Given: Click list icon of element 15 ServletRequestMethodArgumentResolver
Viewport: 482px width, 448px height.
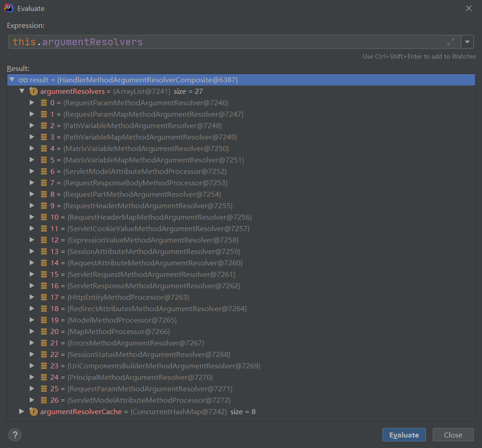Looking at the screenshot, I should coord(44,274).
